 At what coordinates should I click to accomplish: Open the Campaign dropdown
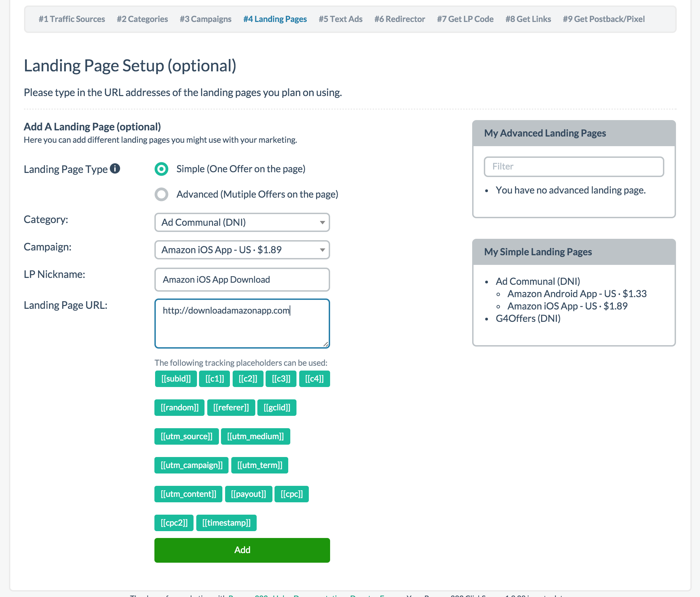point(242,250)
